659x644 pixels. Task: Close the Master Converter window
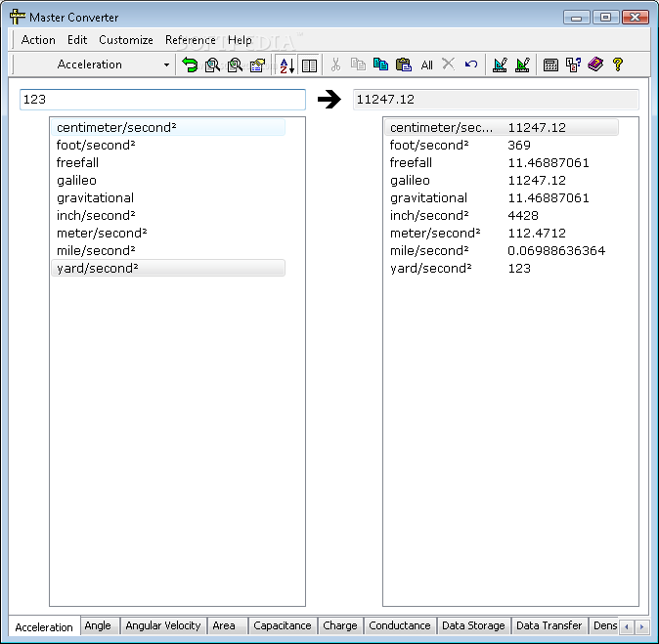pos(635,18)
